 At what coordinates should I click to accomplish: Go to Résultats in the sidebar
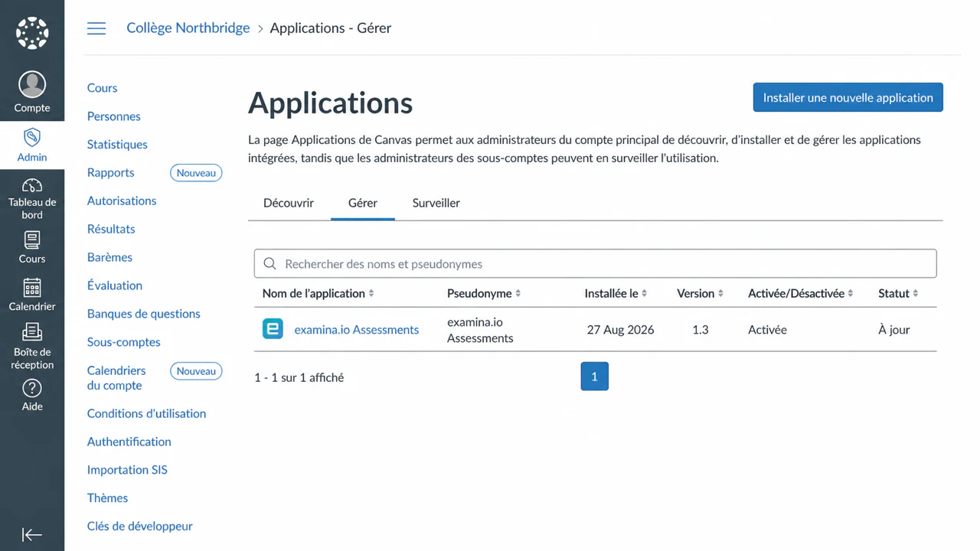pos(111,229)
